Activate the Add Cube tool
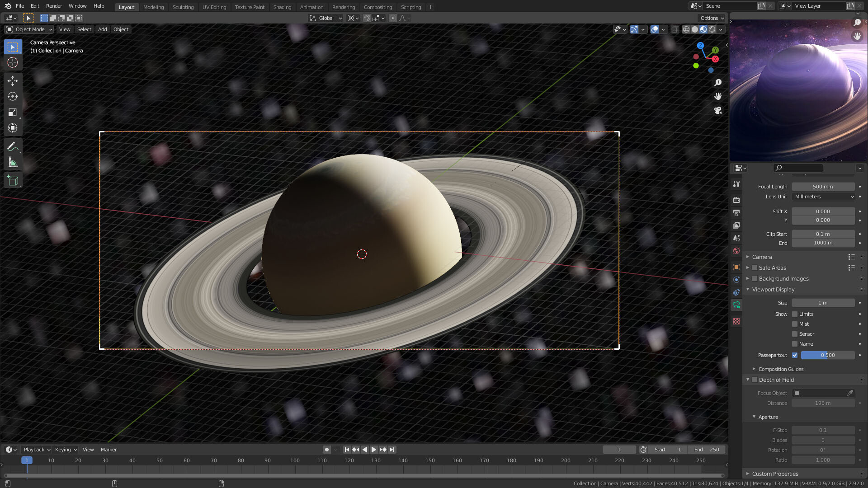The width and height of the screenshot is (868, 488). pos(13,181)
